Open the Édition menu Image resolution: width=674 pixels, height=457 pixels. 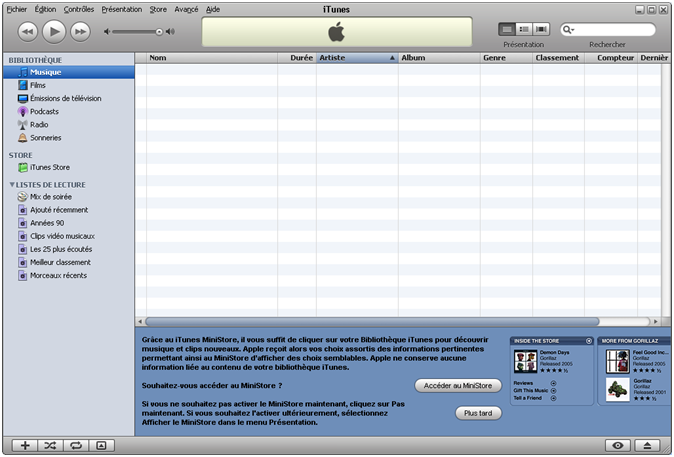[45, 9]
